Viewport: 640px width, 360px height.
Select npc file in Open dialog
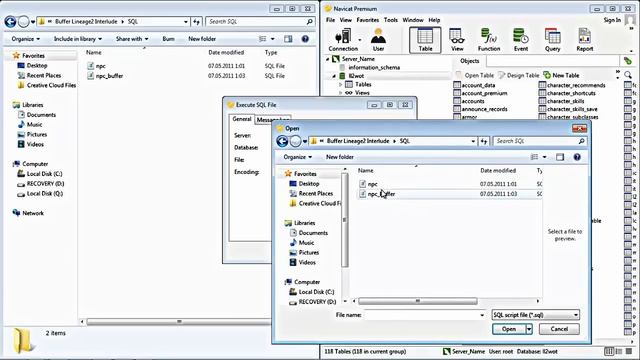[x=369, y=184]
